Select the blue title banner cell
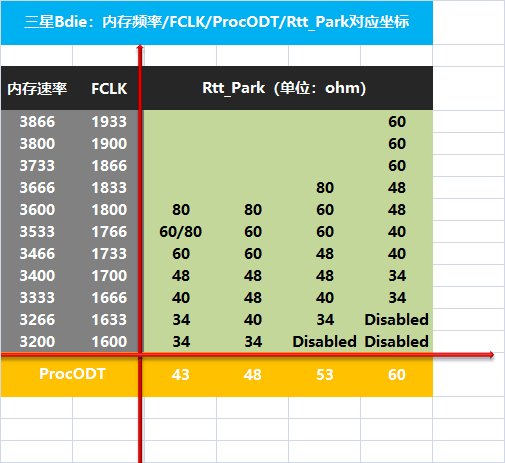The width and height of the screenshot is (505, 463). (x=217, y=23)
